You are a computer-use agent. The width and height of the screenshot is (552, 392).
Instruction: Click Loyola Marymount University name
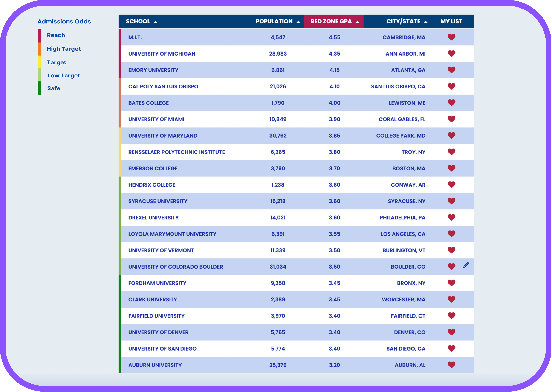click(172, 234)
